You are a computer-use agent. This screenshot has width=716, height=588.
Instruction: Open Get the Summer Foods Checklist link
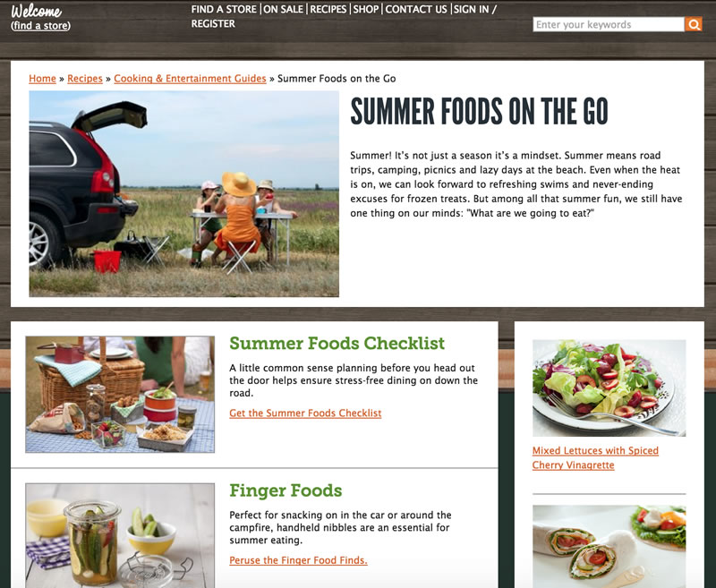point(305,413)
